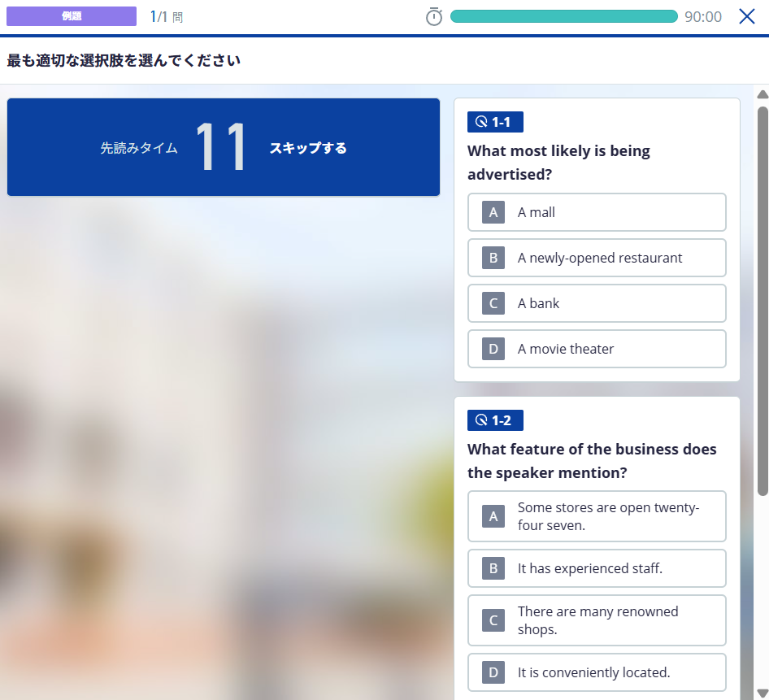Viewport: 769px width, 700px height.
Task: Click the 例題 example label tab
Action: point(72,16)
